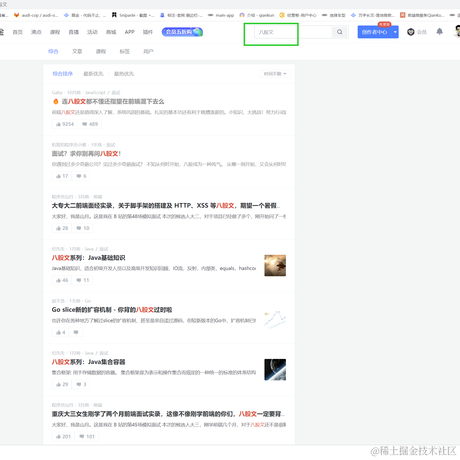Screen dimensions: 460x460
Task: Open article Go slice新的扩容机制
Action: 112,310
